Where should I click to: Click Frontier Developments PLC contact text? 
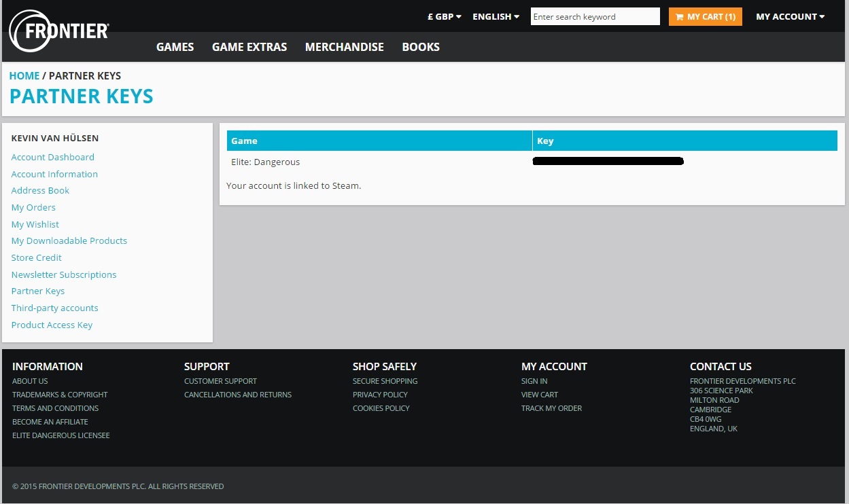[743, 381]
